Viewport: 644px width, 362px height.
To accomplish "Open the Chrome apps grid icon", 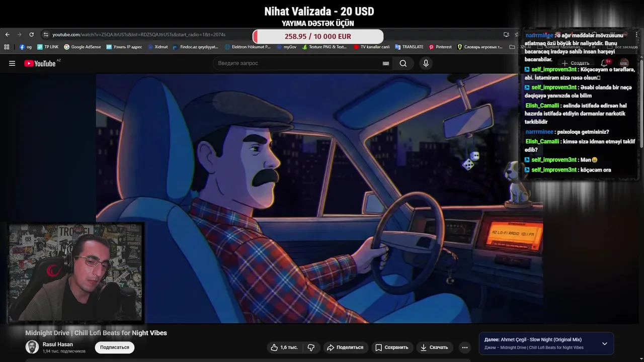I will point(7,47).
